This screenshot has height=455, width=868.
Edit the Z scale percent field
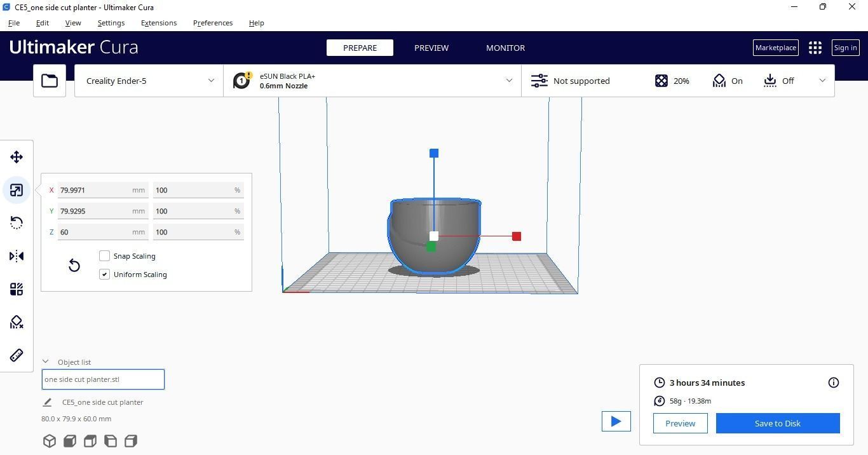[198, 232]
